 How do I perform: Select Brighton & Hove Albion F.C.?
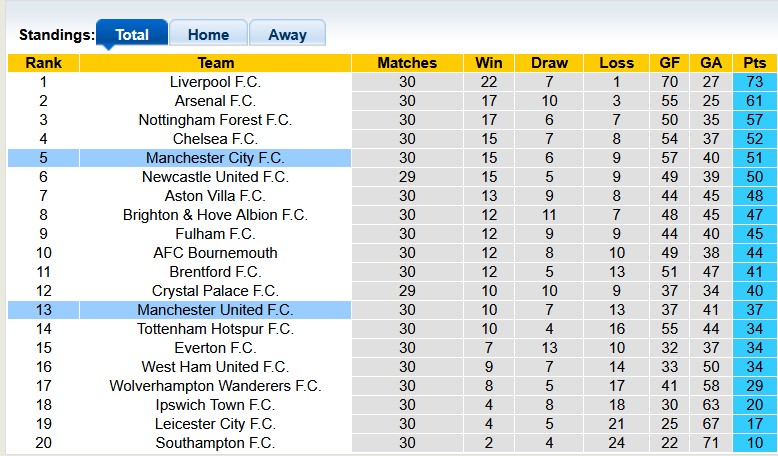(215, 215)
